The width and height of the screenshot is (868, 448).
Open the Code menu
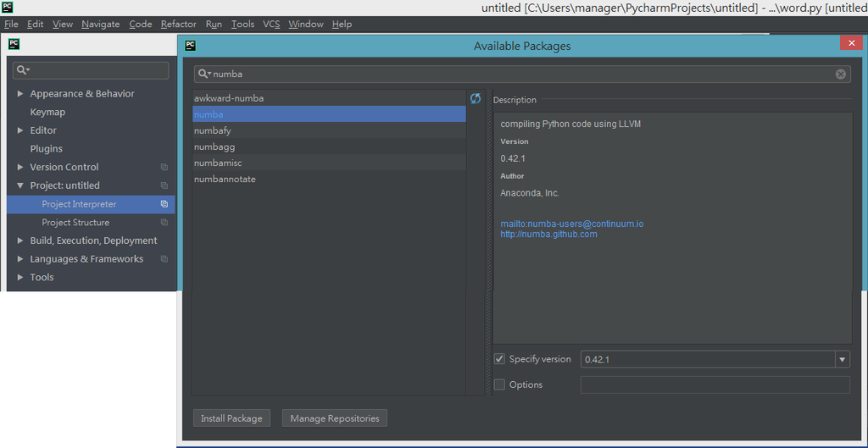pyautogui.click(x=140, y=25)
